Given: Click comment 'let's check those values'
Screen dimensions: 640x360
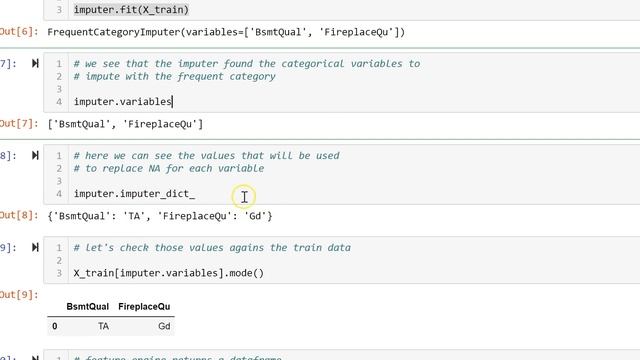Looking at the screenshot, I should click(x=212, y=247).
